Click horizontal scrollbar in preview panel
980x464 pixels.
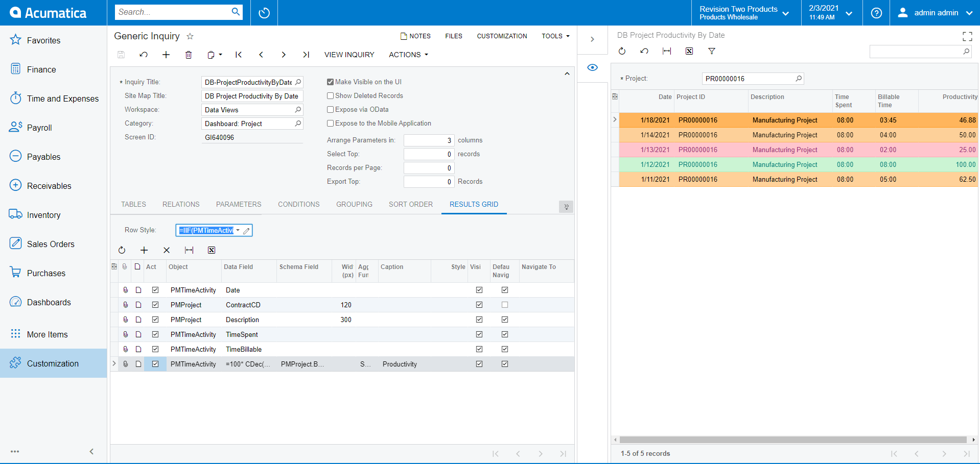[x=792, y=439]
